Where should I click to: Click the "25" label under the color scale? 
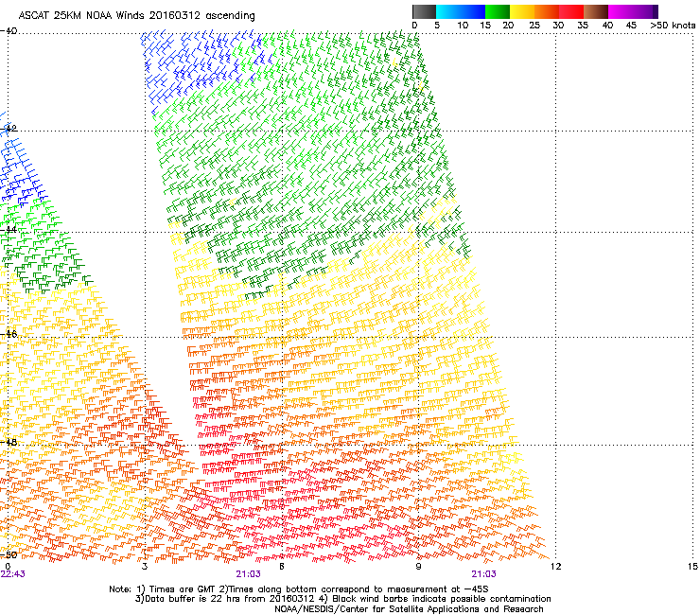tap(534, 26)
